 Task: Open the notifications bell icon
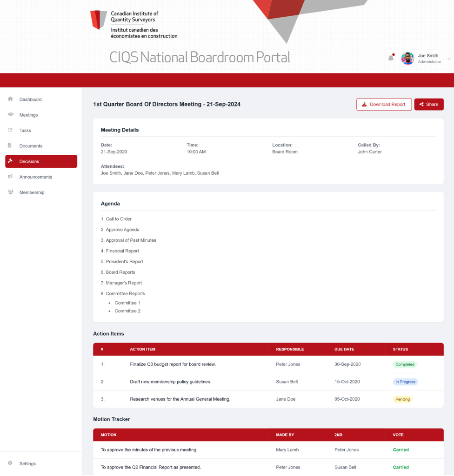[391, 58]
